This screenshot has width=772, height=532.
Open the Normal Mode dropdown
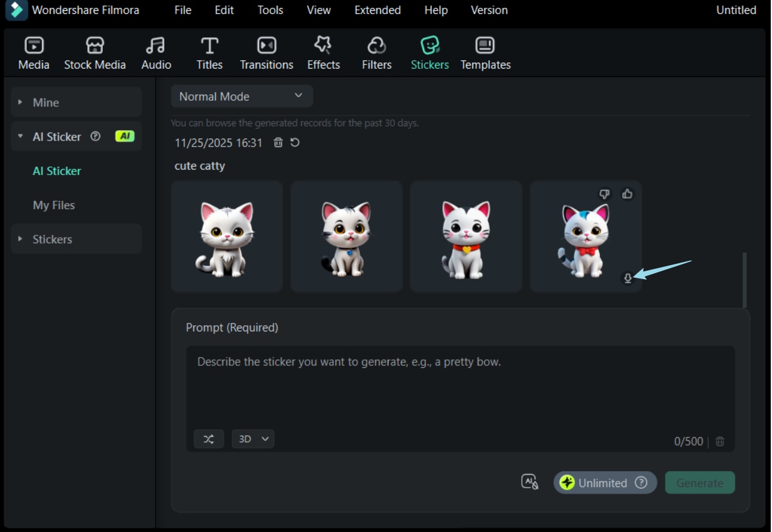point(242,96)
